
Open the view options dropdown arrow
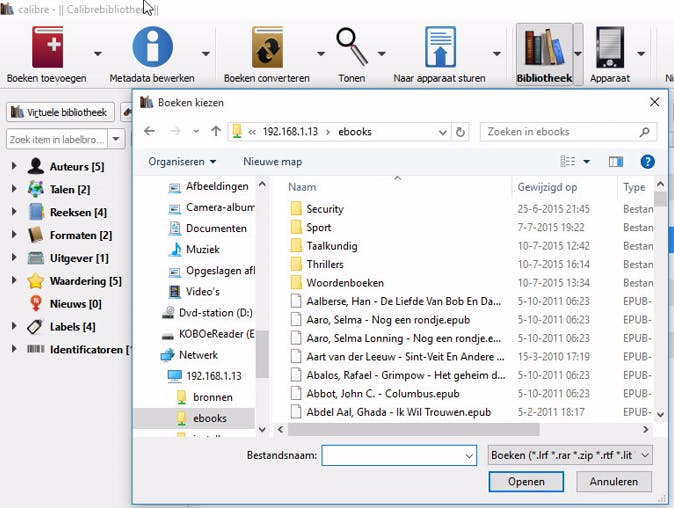[x=586, y=162]
